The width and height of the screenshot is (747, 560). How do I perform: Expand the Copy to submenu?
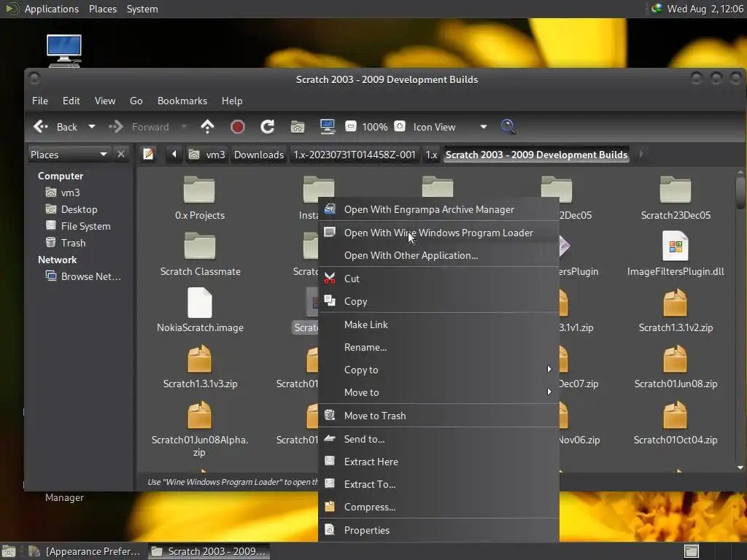pos(438,370)
